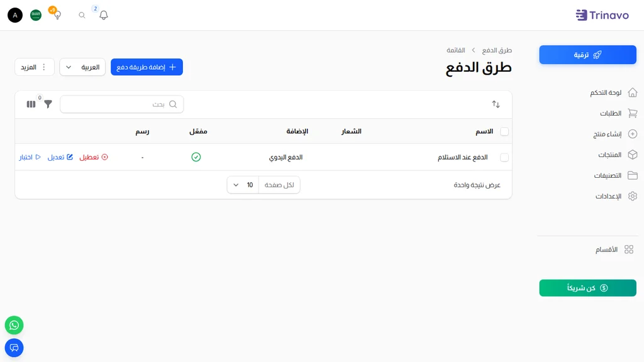
Task: Open the WhatsApp chat button
Action: 14,325
